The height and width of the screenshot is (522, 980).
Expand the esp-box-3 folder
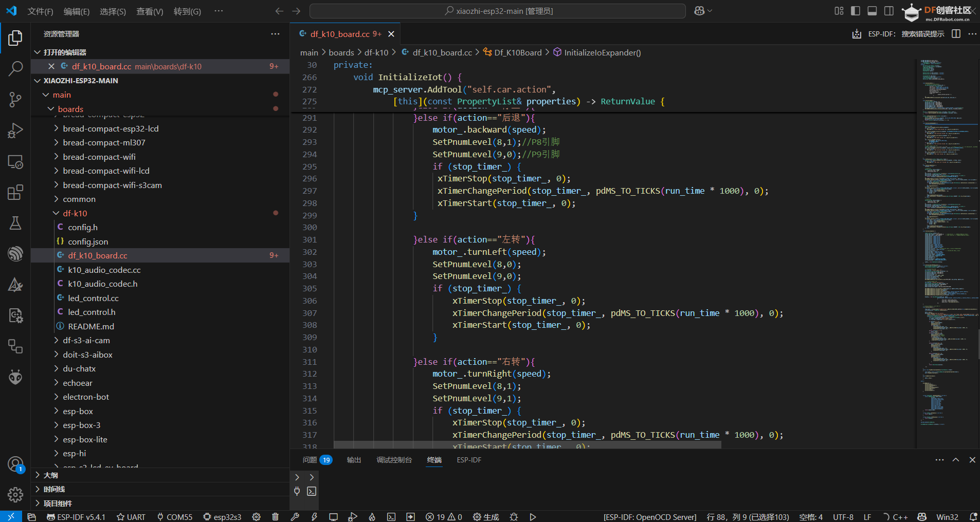pos(81,425)
